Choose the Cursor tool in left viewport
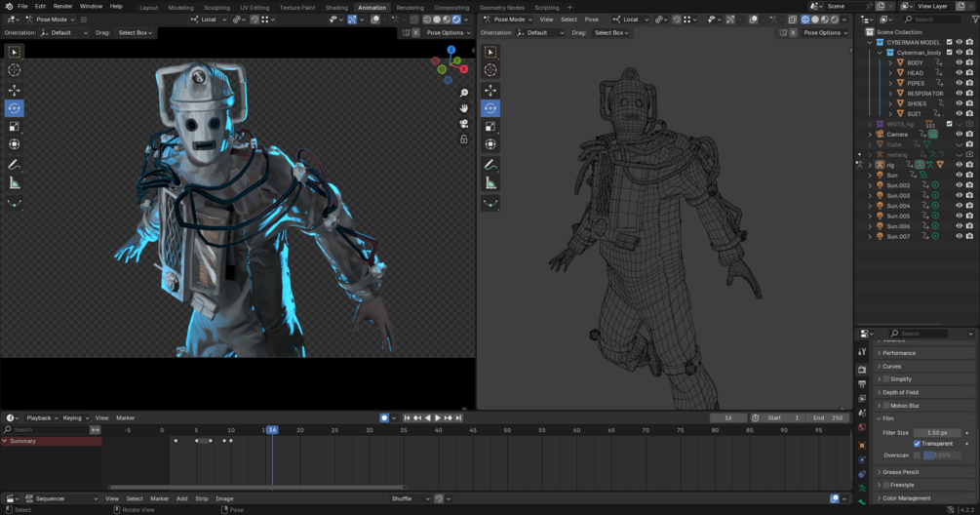This screenshot has width=980, height=515. click(15, 70)
